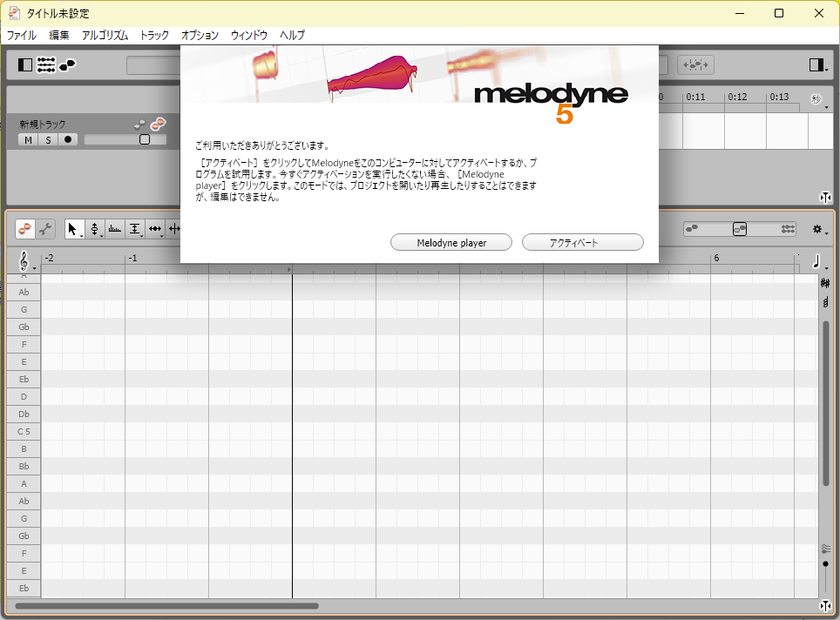Open the right pane layout dropdown

818,65
